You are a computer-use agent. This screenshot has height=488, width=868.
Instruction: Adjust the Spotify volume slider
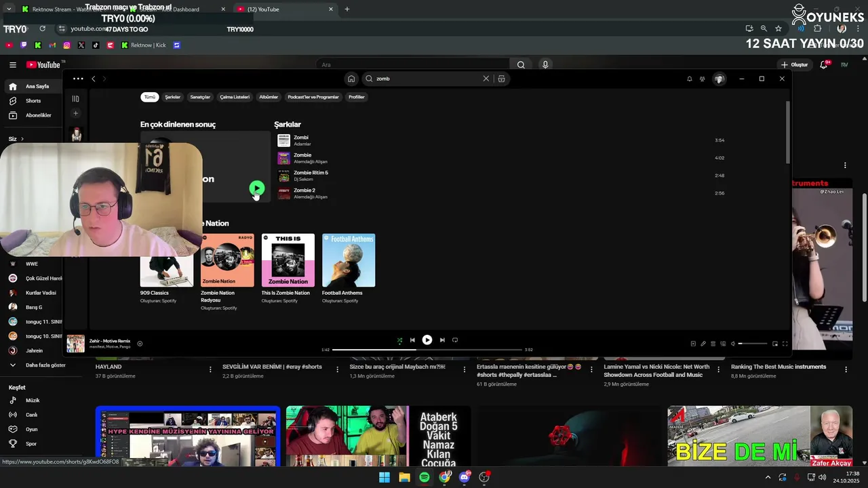753,344
